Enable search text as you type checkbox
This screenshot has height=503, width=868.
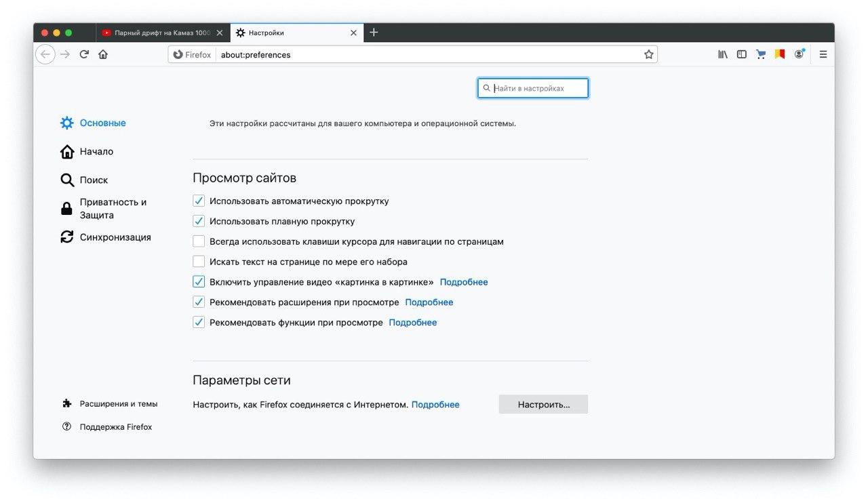(x=199, y=262)
